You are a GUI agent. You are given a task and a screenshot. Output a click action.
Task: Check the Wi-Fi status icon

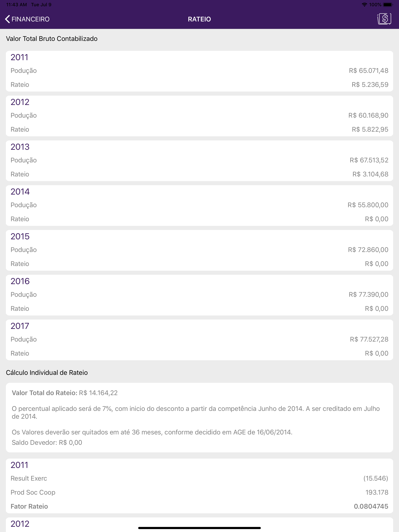point(364,4)
